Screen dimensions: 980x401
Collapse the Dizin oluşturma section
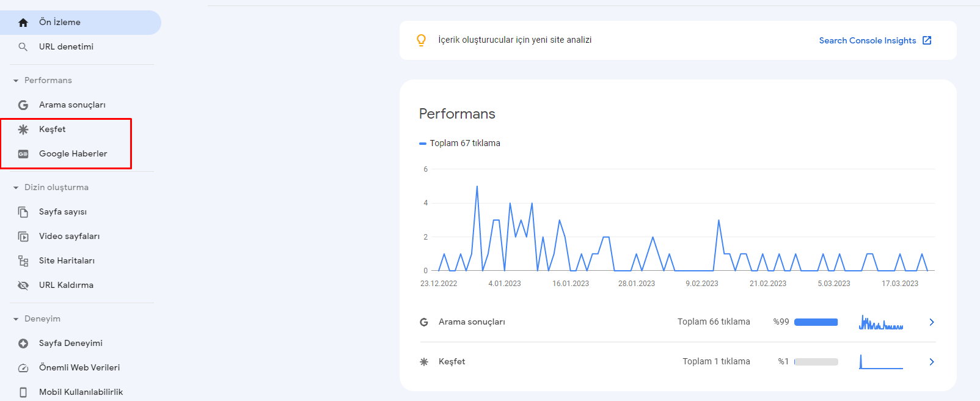point(16,188)
